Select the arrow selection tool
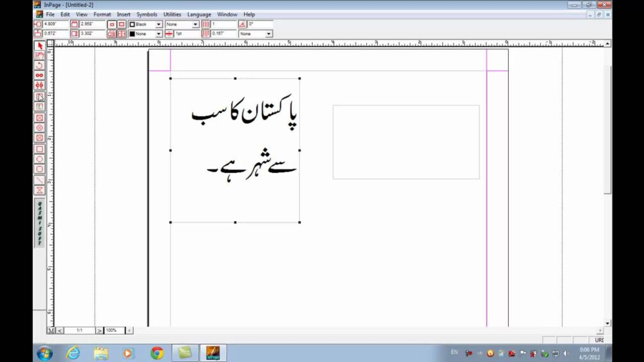Image resolution: width=644 pixels, height=362 pixels. (39, 45)
